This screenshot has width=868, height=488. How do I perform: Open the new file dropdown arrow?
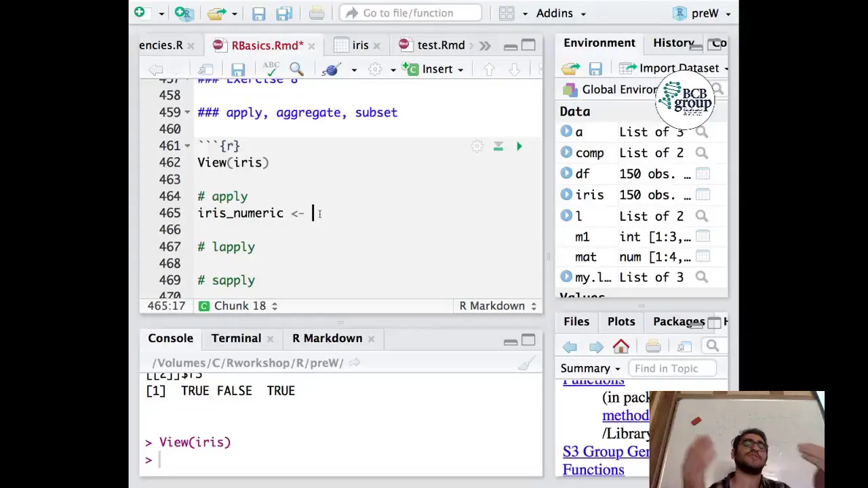pyautogui.click(x=161, y=14)
